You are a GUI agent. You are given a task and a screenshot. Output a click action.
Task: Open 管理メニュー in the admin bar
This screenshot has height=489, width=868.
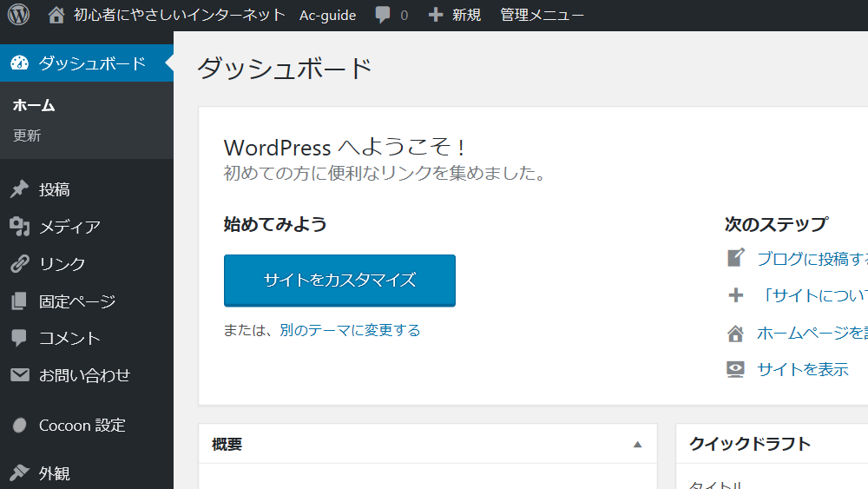(x=542, y=15)
